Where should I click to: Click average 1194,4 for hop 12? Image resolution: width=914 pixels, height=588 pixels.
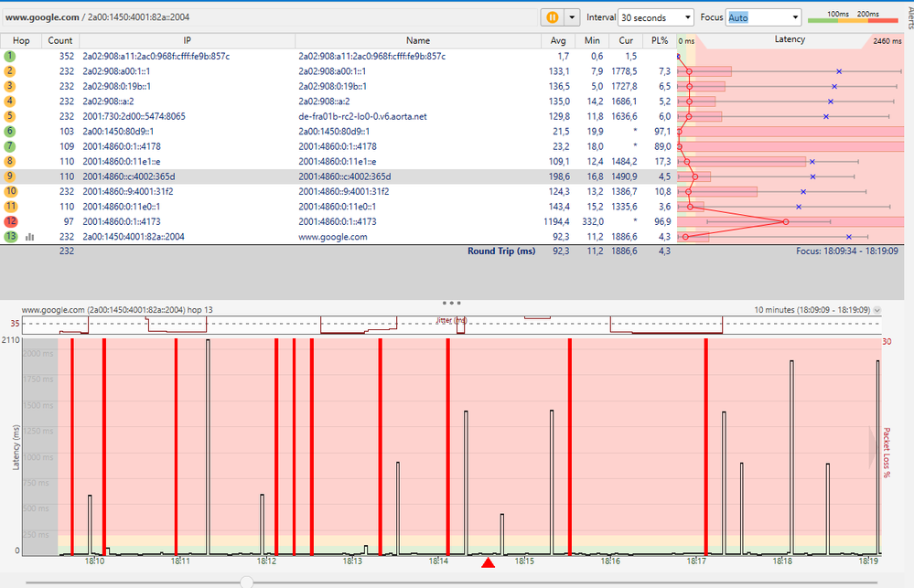[556, 221]
